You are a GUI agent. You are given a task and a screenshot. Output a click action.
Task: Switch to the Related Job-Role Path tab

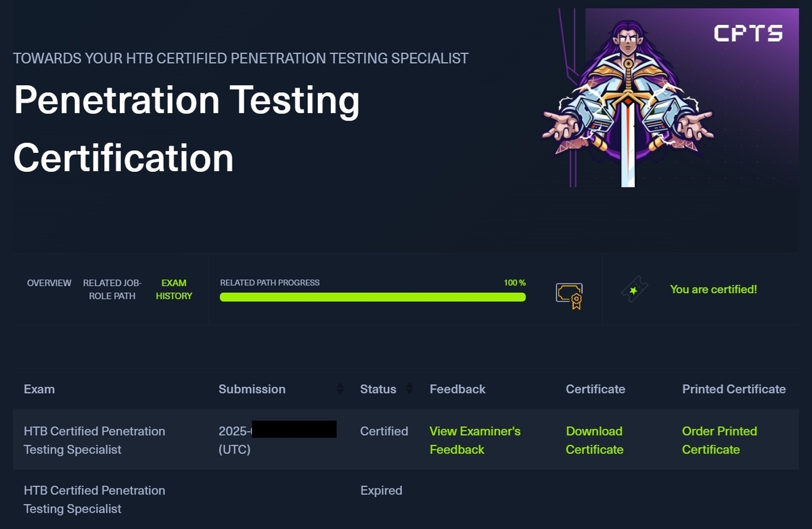pyautogui.click(x=112, y=290)
